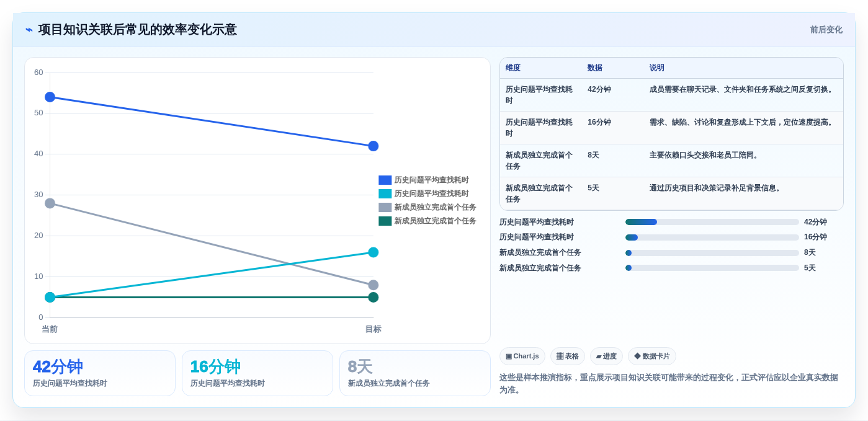Click the blue data point at 目标
The image size is (868, 421).
pos(373,146)
